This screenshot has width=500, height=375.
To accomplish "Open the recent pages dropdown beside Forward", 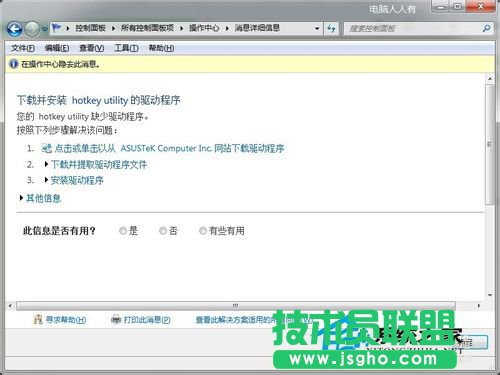I will 44,29.
